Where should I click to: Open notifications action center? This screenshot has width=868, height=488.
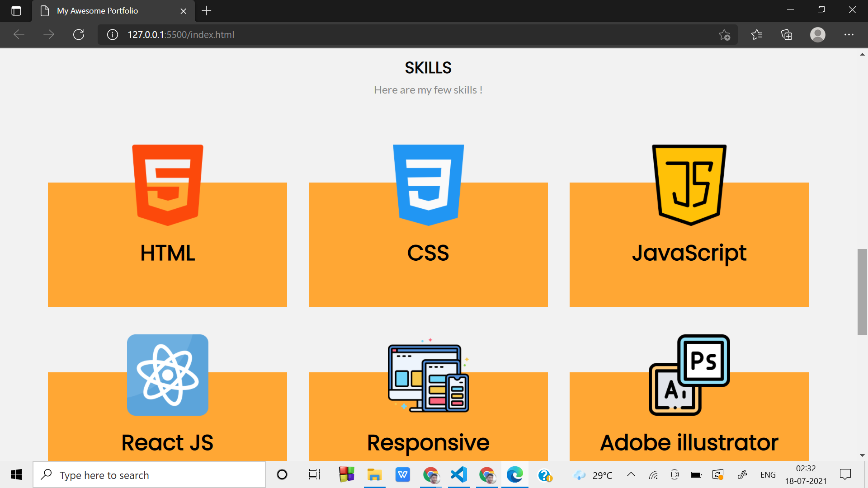tap(845, 475)
